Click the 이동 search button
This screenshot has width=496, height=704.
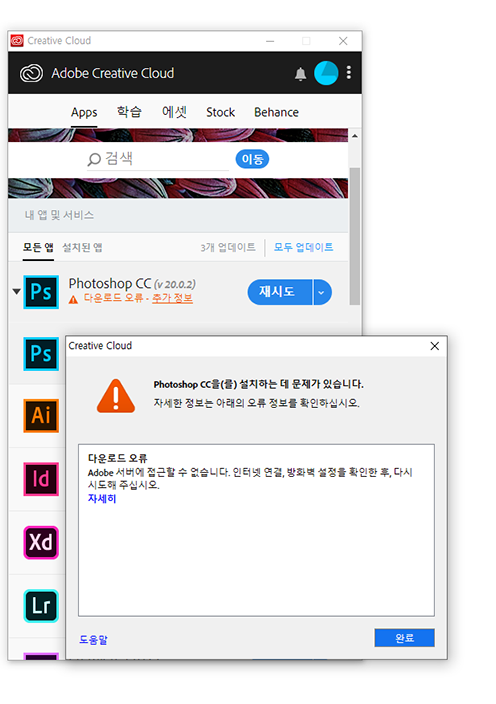click(252, 159)
